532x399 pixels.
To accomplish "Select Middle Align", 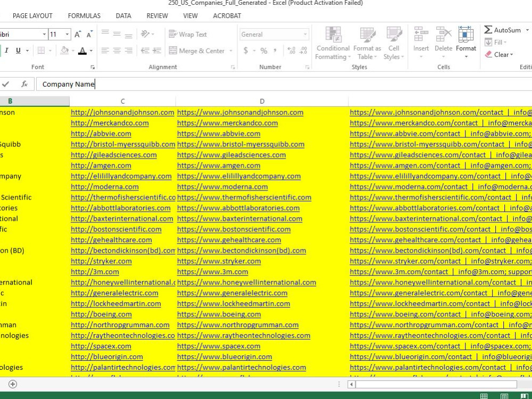I will 117,34.
